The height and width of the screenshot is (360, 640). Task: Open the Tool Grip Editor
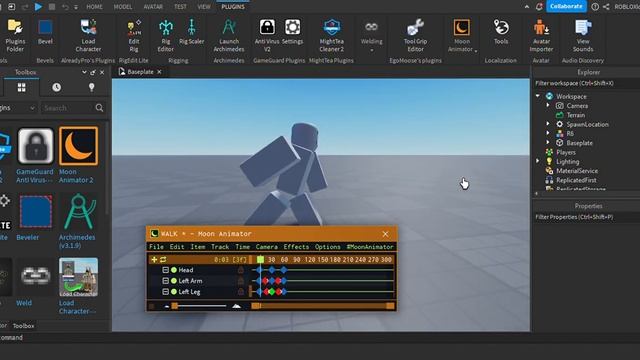coord(415,35)
